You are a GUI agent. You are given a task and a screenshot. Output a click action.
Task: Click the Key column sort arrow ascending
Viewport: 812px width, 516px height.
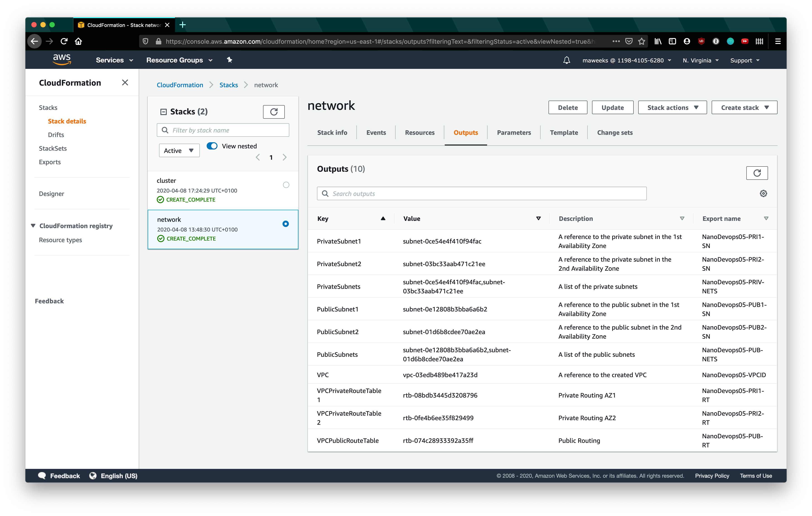[x=384, y=218]
